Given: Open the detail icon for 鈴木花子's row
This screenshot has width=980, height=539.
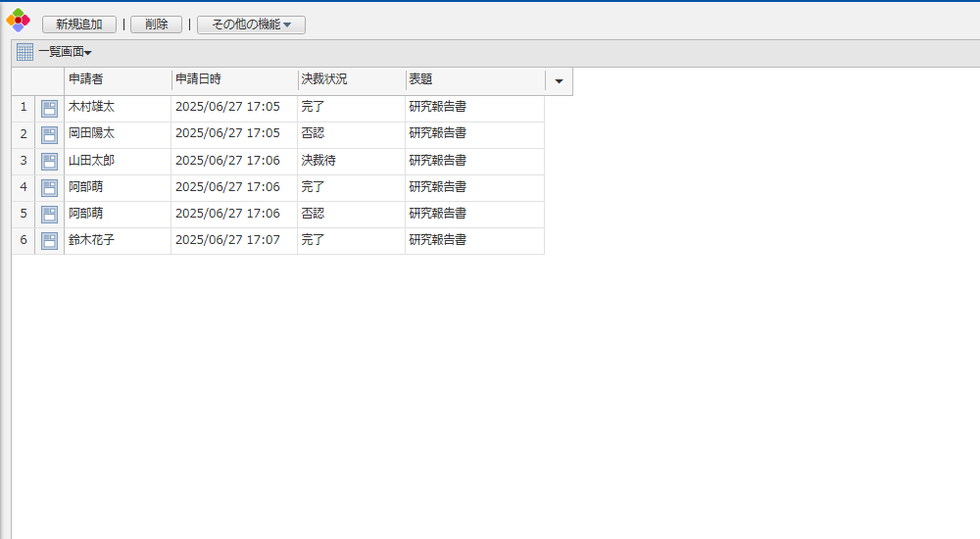Looking at the screenshot, I should [x=49, y=240].
